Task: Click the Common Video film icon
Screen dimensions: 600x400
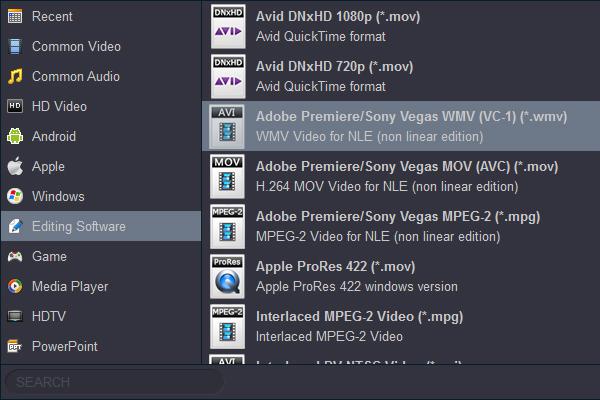Action: tap(15, 46)
